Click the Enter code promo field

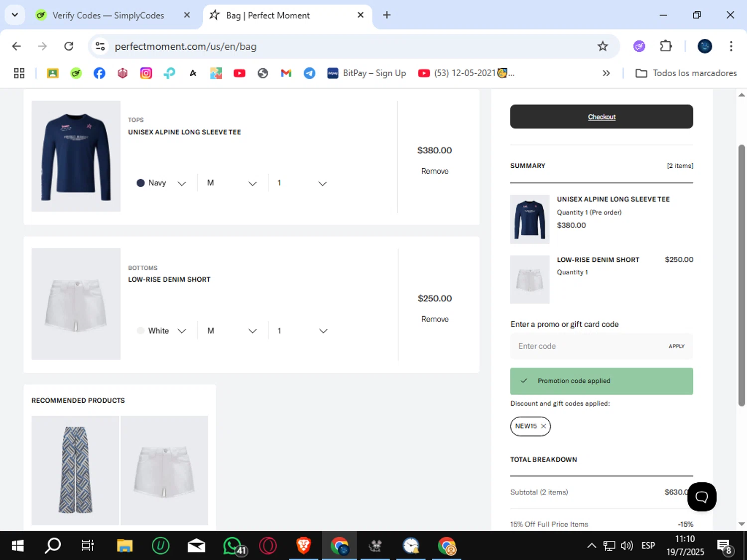pos(588,346)
